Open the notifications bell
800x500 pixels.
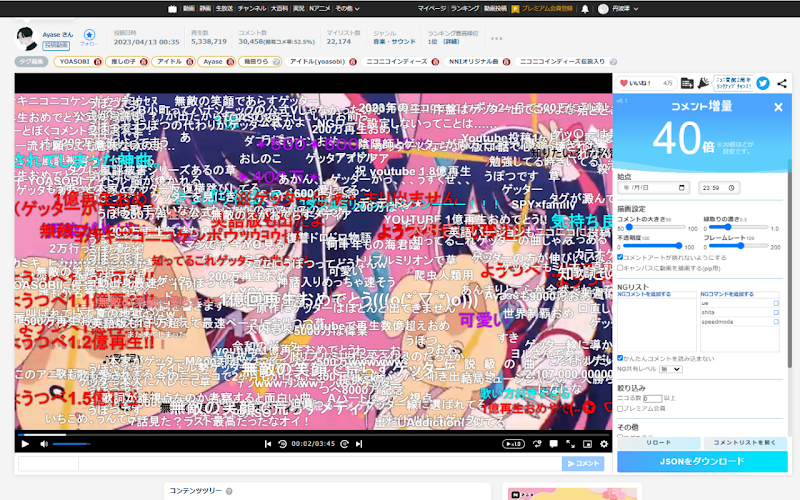[x=585, y=9]
